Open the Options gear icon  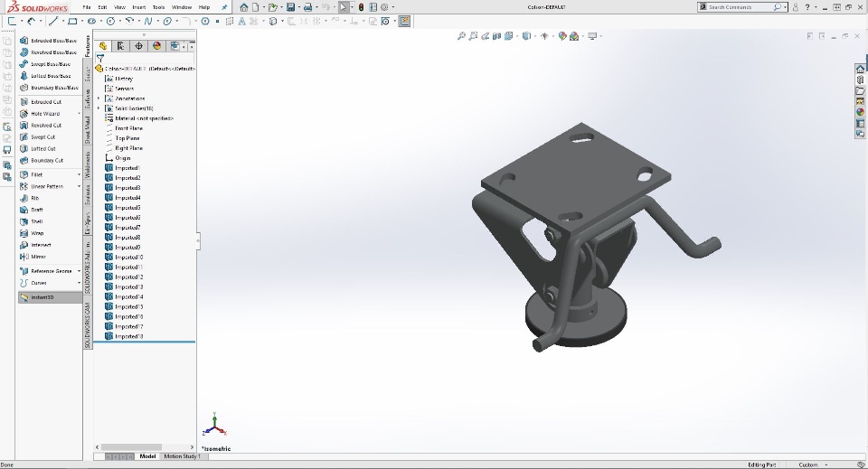pos(384,7)
